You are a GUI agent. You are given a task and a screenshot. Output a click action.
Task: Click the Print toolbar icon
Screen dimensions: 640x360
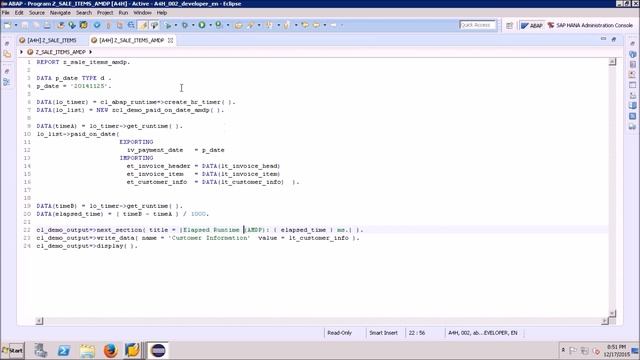(x=47, y=25)
